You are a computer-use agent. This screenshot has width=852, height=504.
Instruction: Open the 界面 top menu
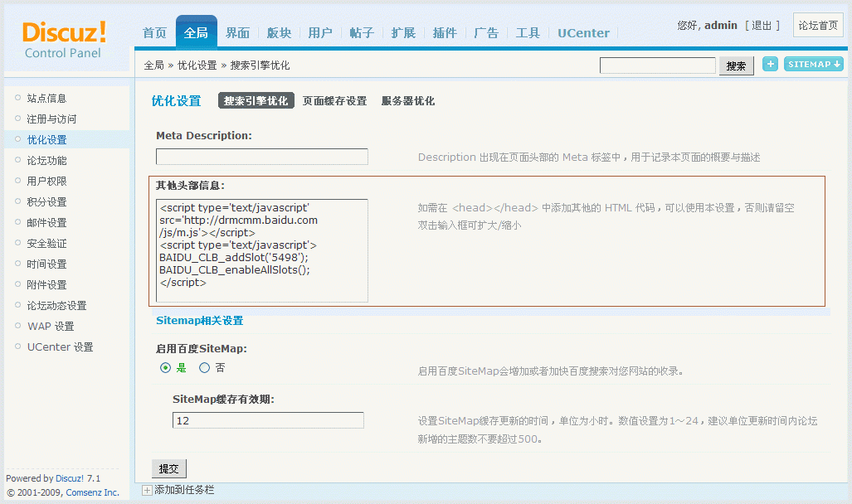[x=237, y=33]
